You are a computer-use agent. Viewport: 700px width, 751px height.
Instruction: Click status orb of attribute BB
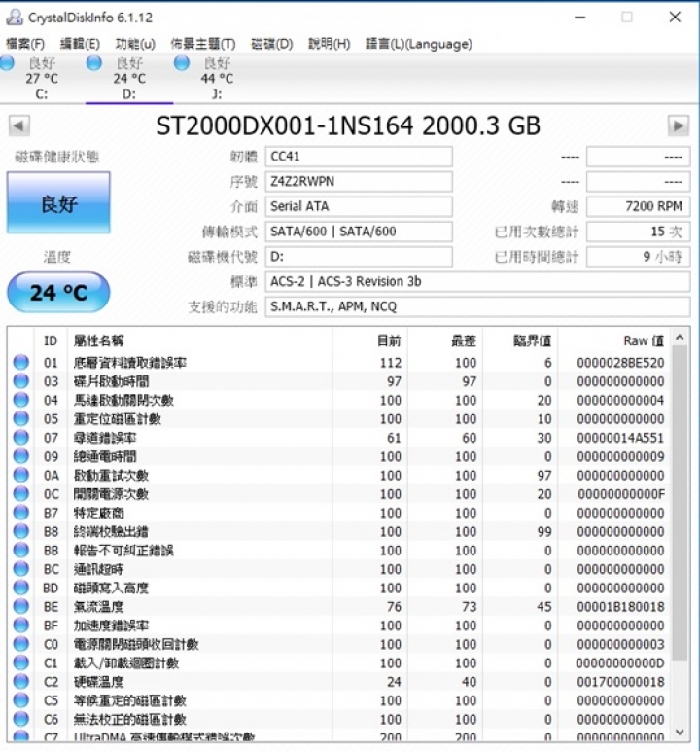(21, 551)
